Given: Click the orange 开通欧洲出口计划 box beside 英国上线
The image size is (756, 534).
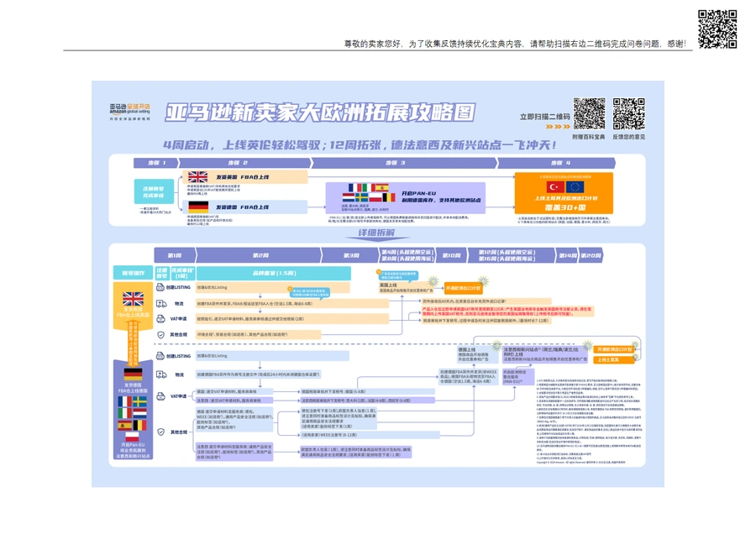Looking at the screenshot, I should tap(463, 288).
